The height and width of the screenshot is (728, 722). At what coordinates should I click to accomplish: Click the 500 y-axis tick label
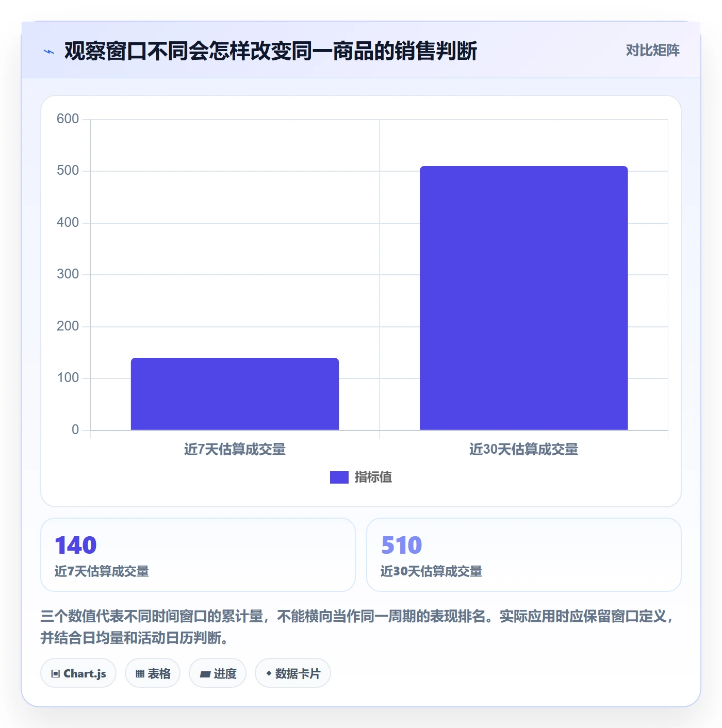[x=68, y=171]
